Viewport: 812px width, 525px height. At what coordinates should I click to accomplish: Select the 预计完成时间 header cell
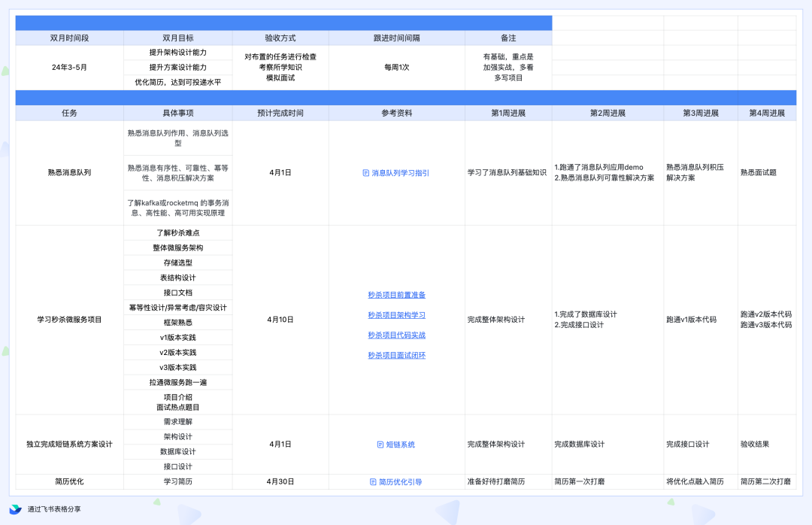point(280,113)
